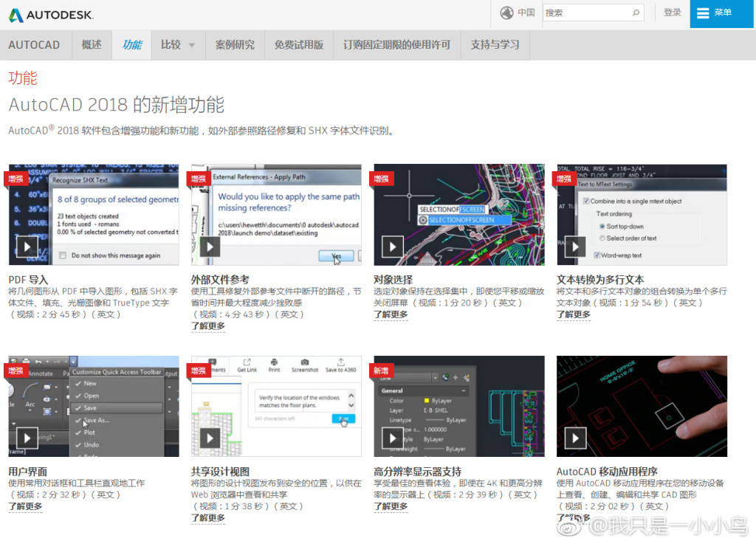
Task: Click the 共享设计视图 heading
Action: pyautogui.click(x=220, y=471)
